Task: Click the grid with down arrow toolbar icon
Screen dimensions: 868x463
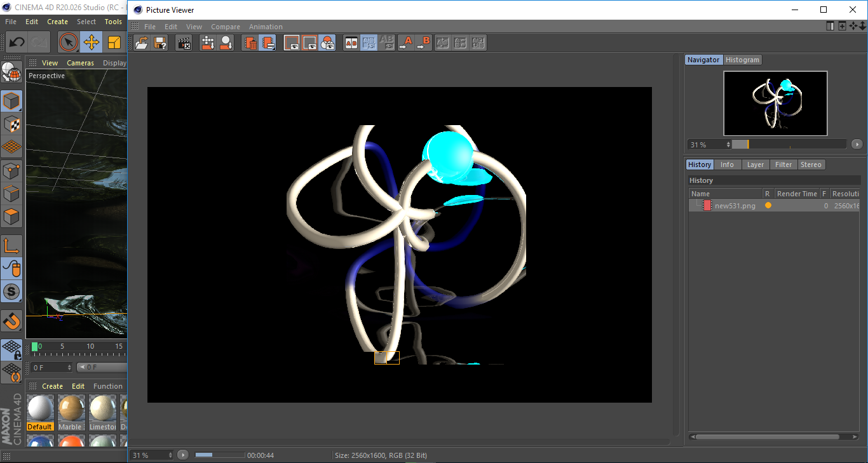Action: point(208,43)
